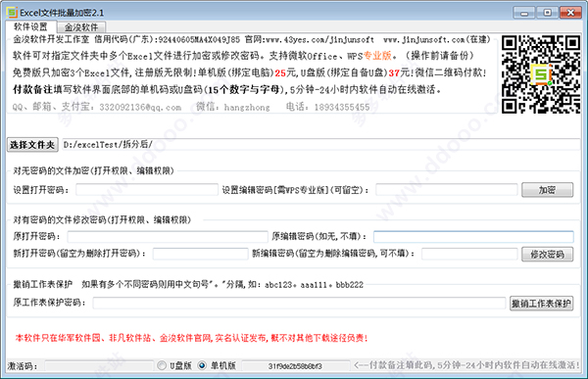
Task: Click the app icon in the title bar
Action: click(x=12, y=13)
